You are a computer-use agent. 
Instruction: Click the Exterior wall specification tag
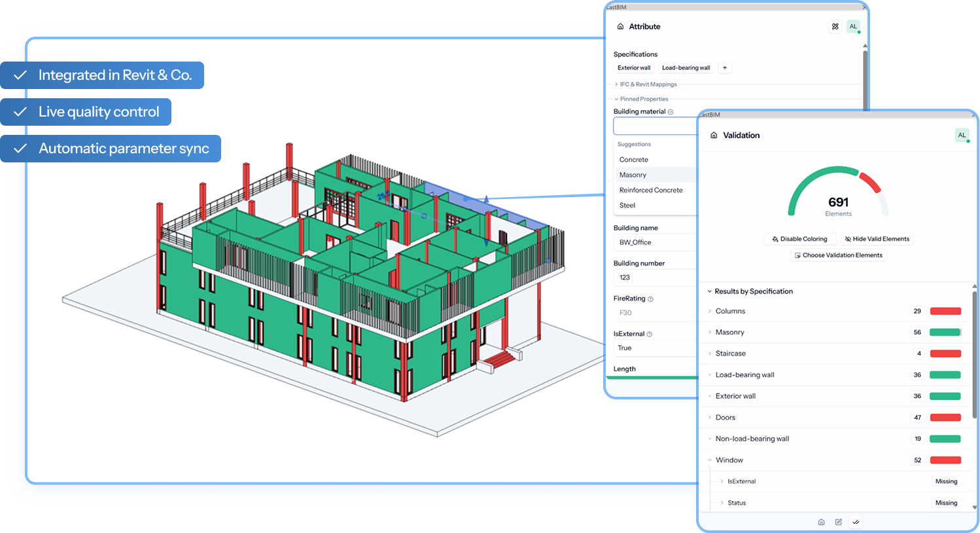[x=634, y=68]
